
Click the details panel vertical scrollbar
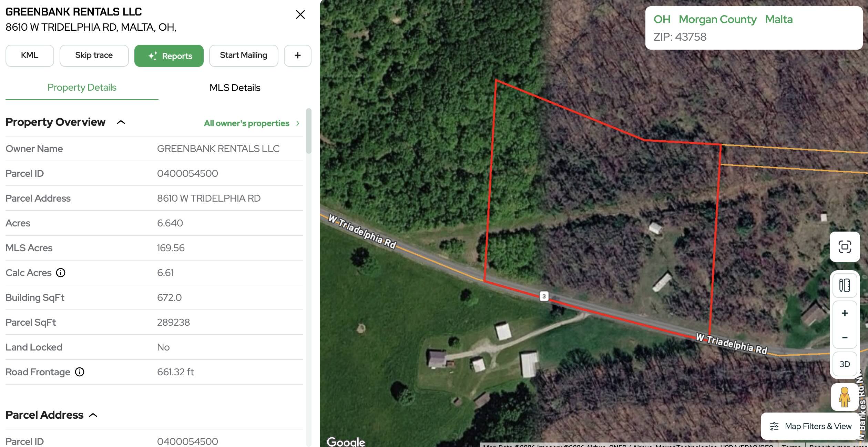309,131
